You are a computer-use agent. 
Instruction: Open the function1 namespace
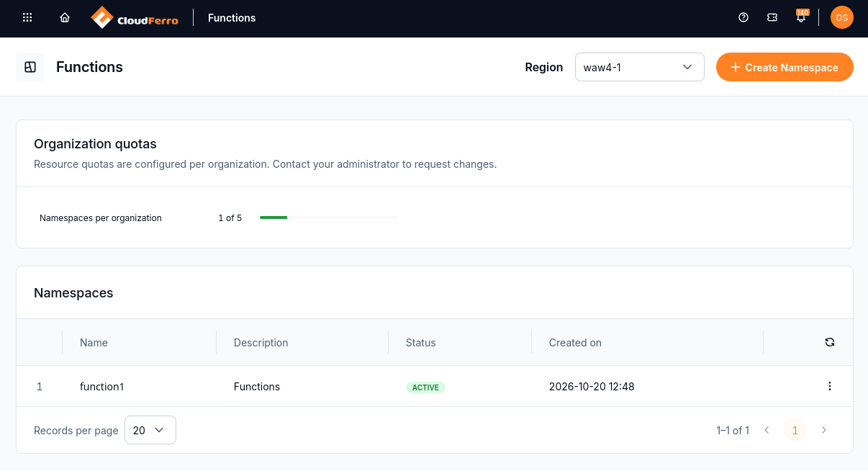coord(101,387)
